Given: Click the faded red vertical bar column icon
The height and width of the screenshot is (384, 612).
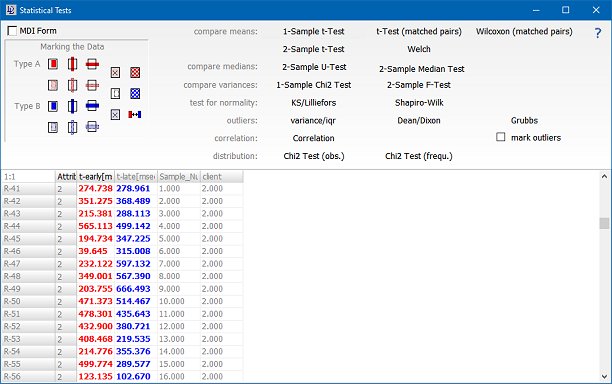Looking at the screenshot, I should [x=72, y=85].
